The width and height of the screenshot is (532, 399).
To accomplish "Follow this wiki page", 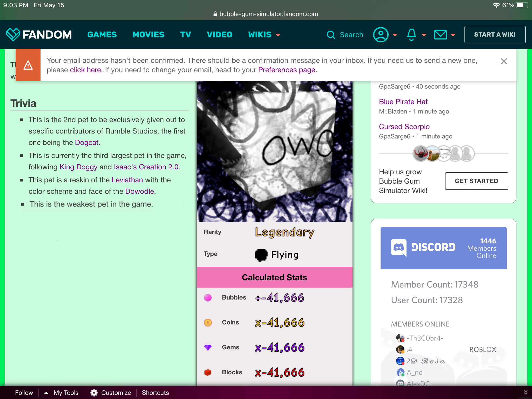I will click(x=24, y=393).
